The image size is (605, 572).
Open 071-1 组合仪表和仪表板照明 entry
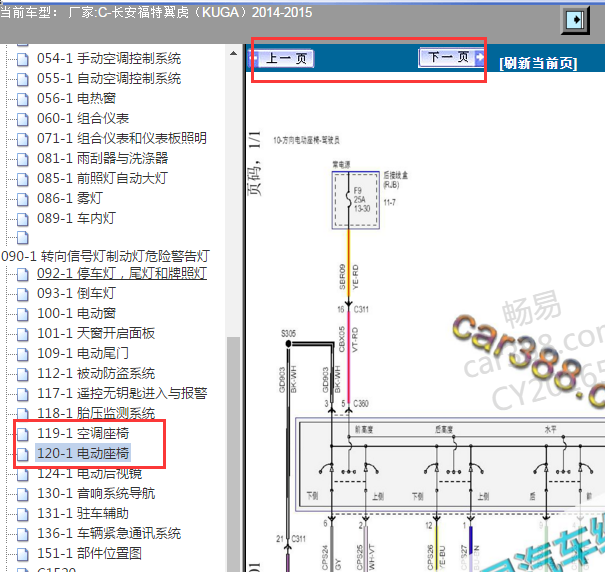click(x=122, y=139)
